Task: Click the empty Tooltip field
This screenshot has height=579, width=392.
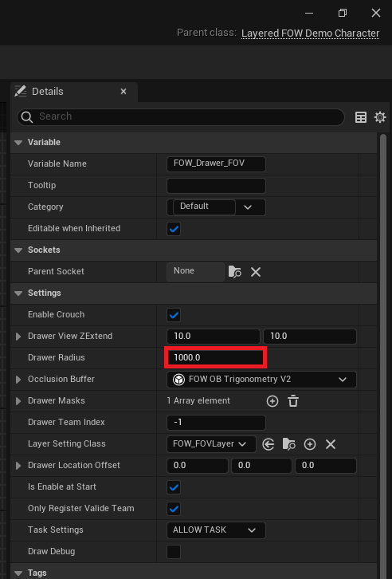Action: click(216, 186)
